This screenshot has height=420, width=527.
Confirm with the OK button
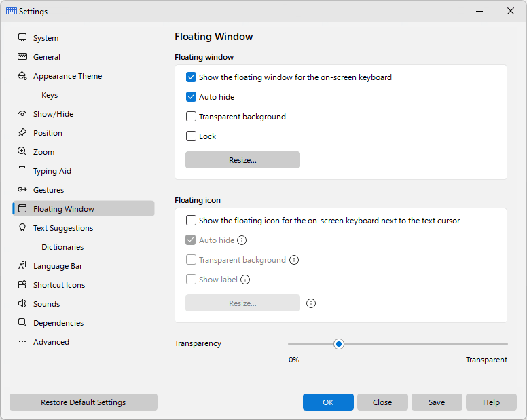coord(328,402)
